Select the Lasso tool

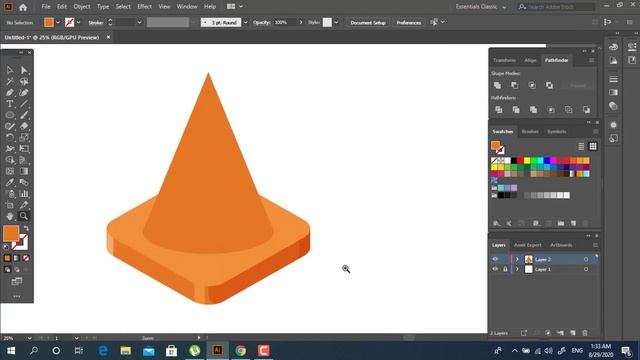[x=24, y=82]
